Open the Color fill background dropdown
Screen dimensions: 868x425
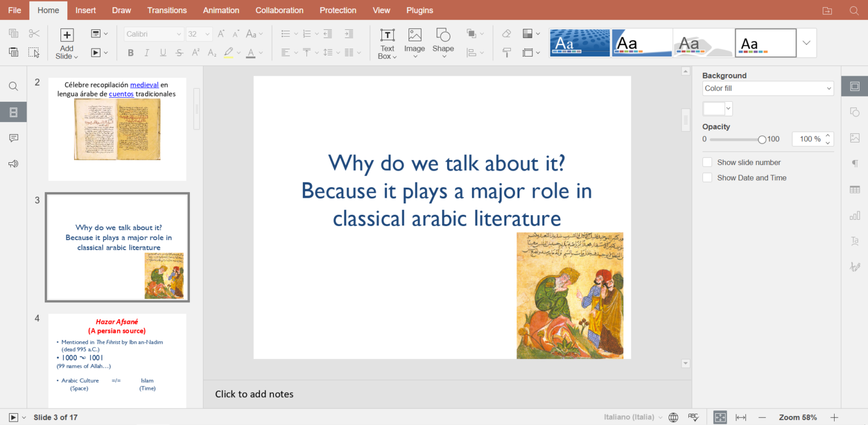[767, 88]
